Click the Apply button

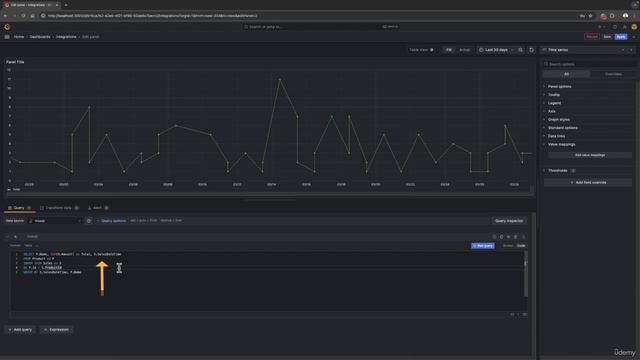621,37
